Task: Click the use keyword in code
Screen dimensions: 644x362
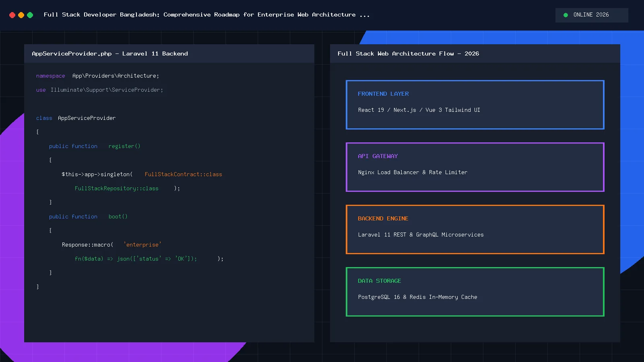Action: 41,90
